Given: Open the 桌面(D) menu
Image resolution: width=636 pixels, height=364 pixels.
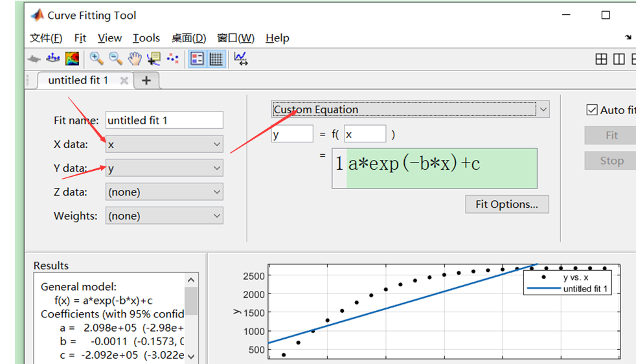Looking at the screenshot, I should click(188, 38).
